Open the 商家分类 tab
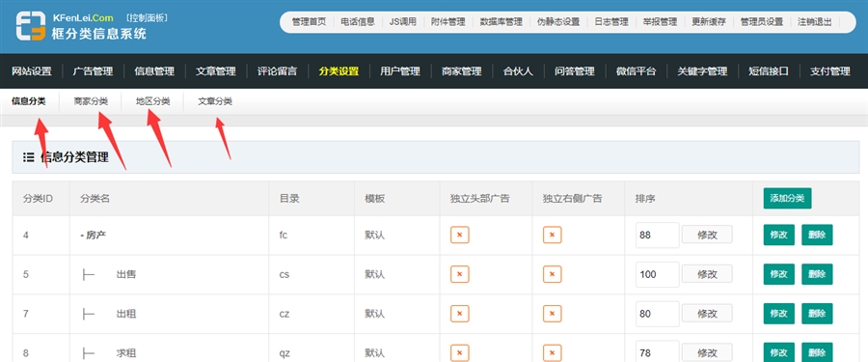 point(91,101)
